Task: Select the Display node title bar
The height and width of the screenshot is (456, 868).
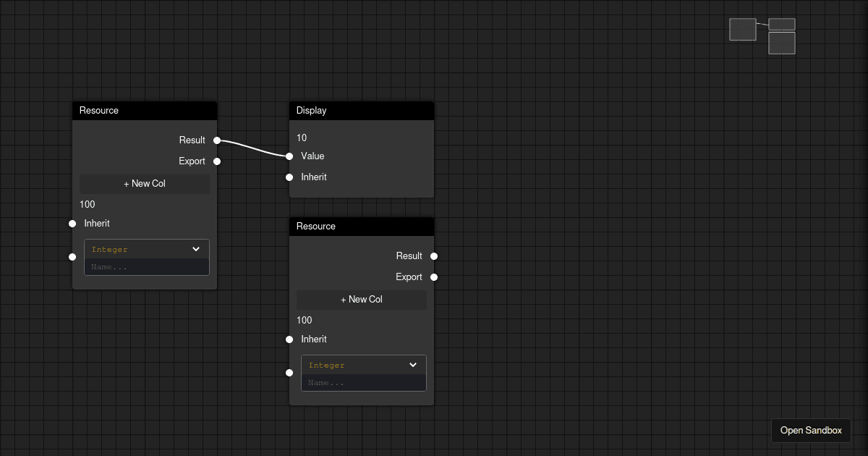Action: tap(361, 110)
